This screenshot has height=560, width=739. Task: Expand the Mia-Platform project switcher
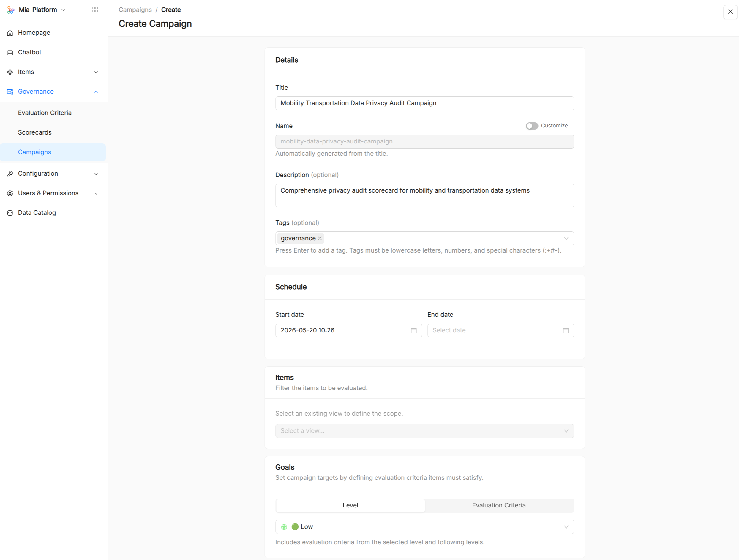tap(64, 10)
